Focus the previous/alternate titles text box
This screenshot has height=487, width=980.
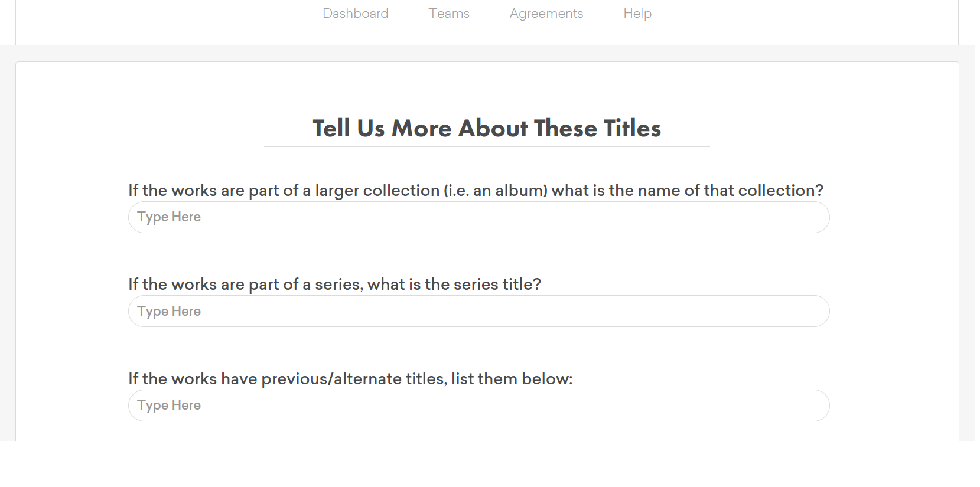coord(478,406)
